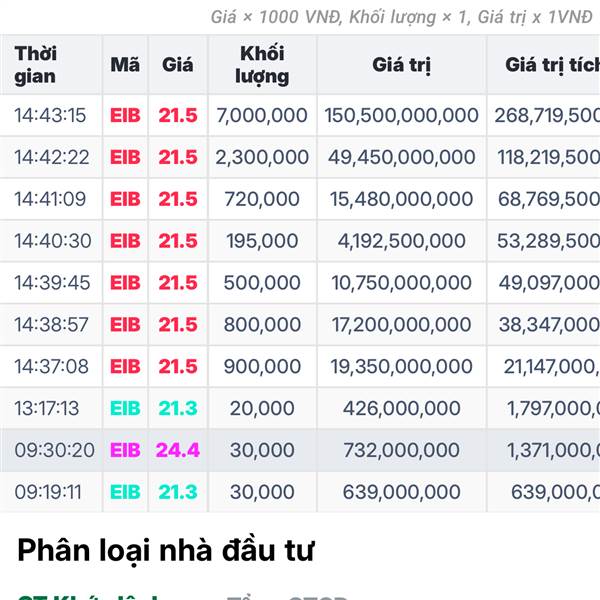This screenshot has width=600, height=600.
Task: Click the Phân loại nhà đầu tư heading
Action: pos(166,549)
